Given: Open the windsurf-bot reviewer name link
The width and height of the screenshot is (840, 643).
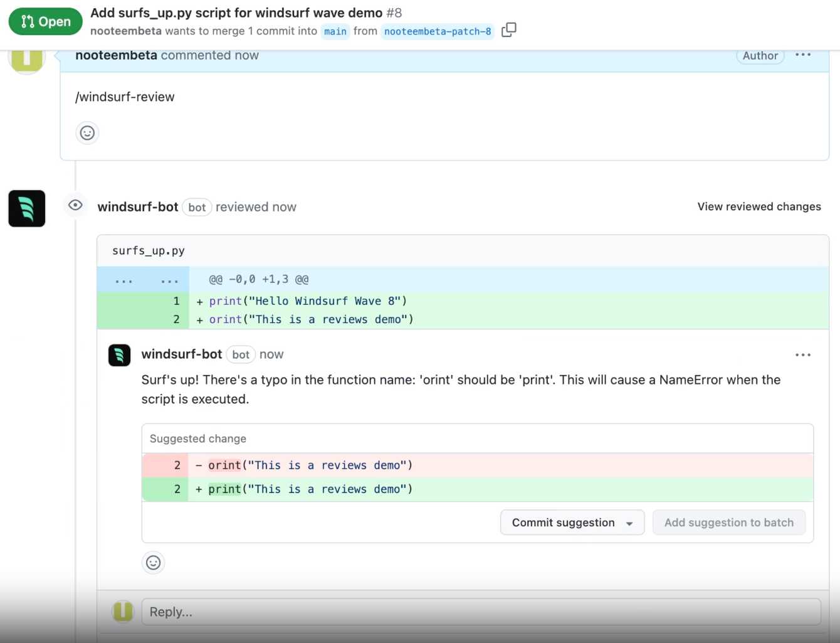Looking at the screenshot, I should tap(138, 207).
